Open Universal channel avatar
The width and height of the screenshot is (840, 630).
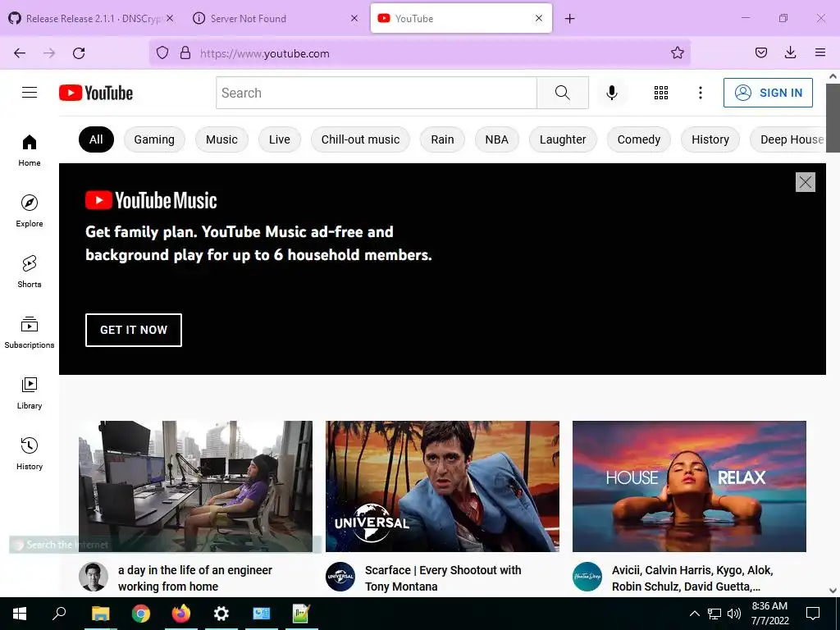(340, 577)
